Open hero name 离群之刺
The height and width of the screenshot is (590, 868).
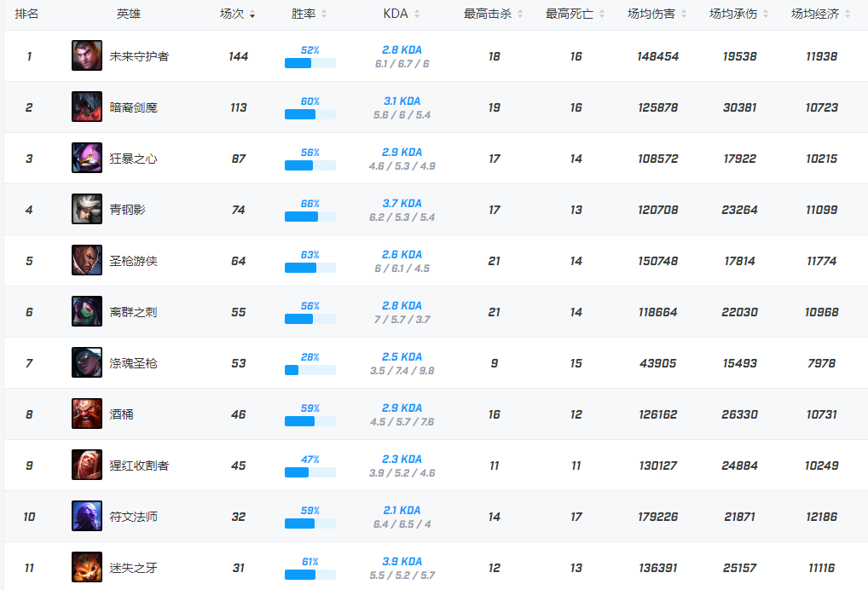coord(133,312)
